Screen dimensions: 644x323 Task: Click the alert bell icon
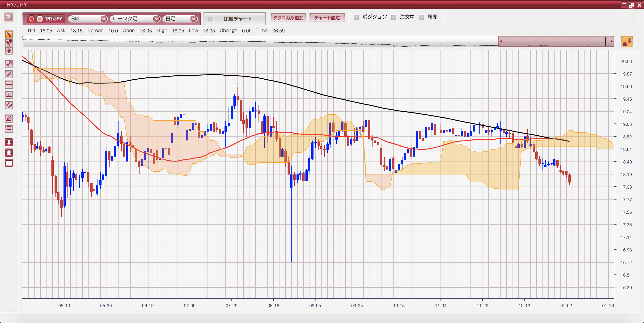click(9, 153)
